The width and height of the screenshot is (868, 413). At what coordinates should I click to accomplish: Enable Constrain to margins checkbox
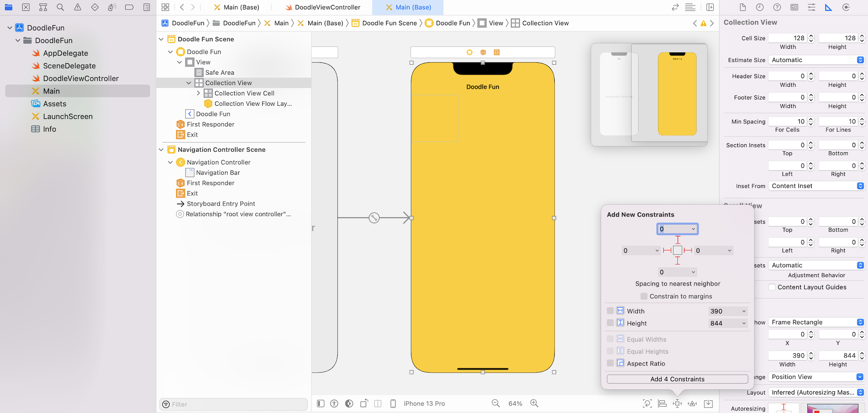point(644,296)
